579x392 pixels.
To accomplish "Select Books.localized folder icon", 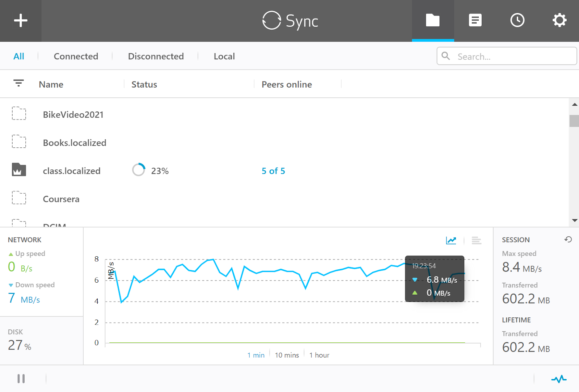I will point(19,142).
